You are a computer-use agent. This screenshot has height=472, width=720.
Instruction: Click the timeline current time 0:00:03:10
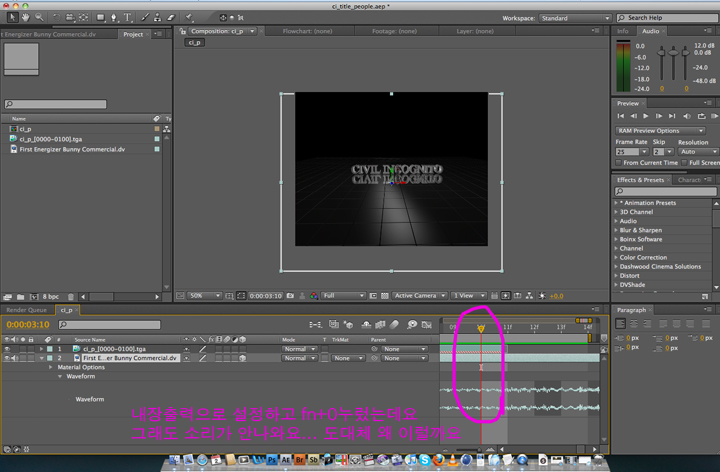point(28,325)
